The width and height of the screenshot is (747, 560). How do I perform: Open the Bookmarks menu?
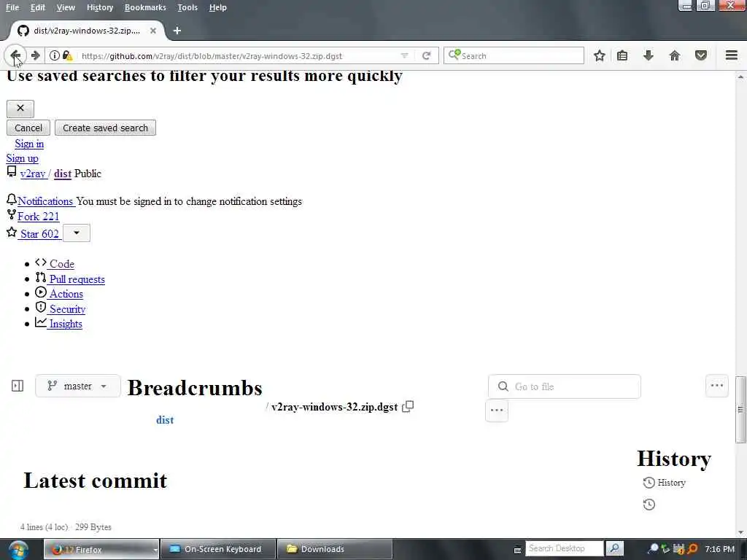point(145,7)
